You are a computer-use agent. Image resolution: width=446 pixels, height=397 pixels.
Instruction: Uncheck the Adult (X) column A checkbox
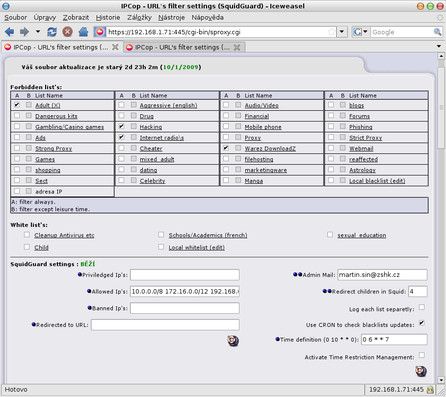pyautogui.click(x=17, y=105)
